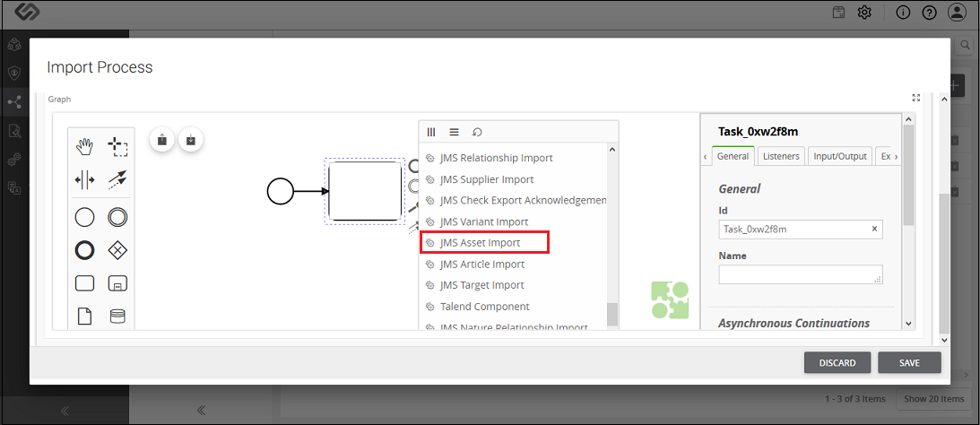This screenshot has height=425, width=980.
Task: Save the import process
Action: (x=909, y=362)
